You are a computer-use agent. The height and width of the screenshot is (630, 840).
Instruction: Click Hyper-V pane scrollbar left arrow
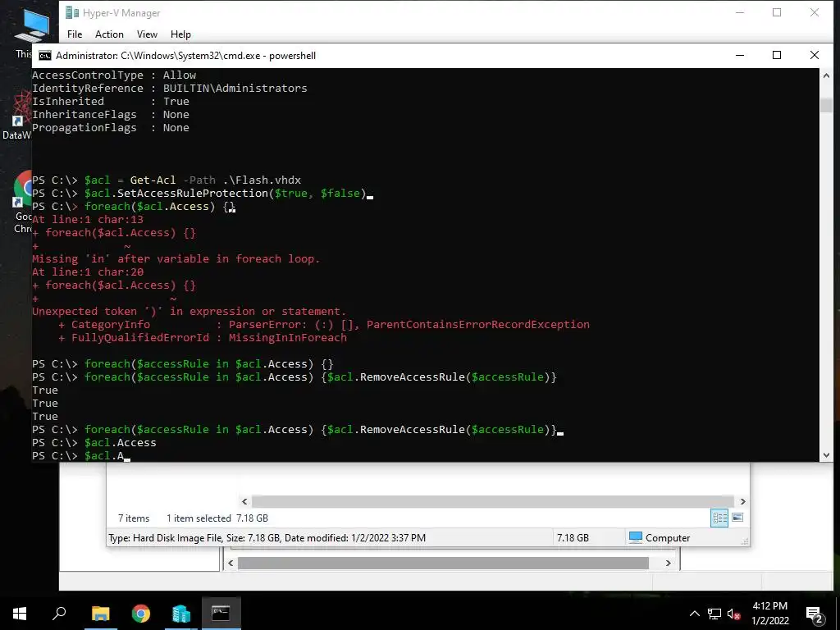231,563
